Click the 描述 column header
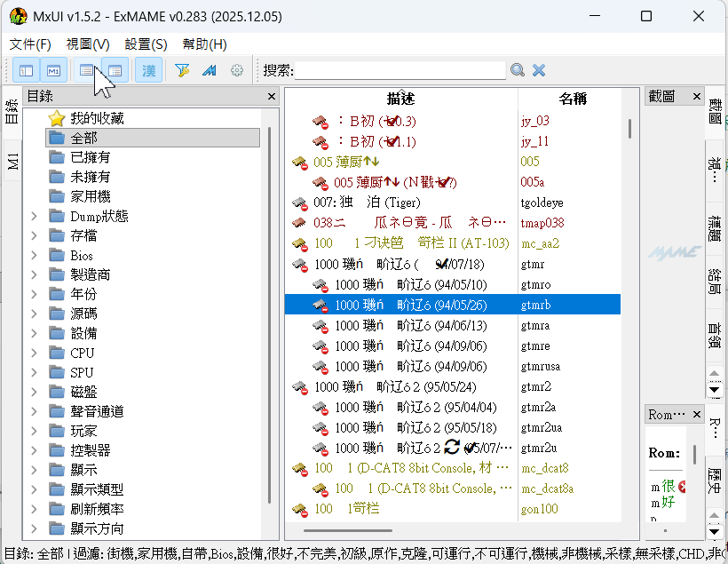The width and height of the screenshot is (728, 564). [400, 99]
